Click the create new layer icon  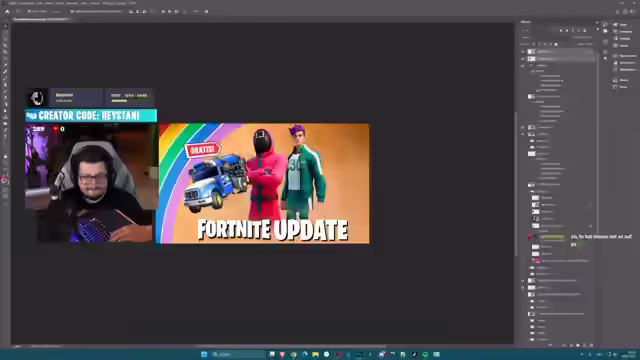(x=584, y=345)
